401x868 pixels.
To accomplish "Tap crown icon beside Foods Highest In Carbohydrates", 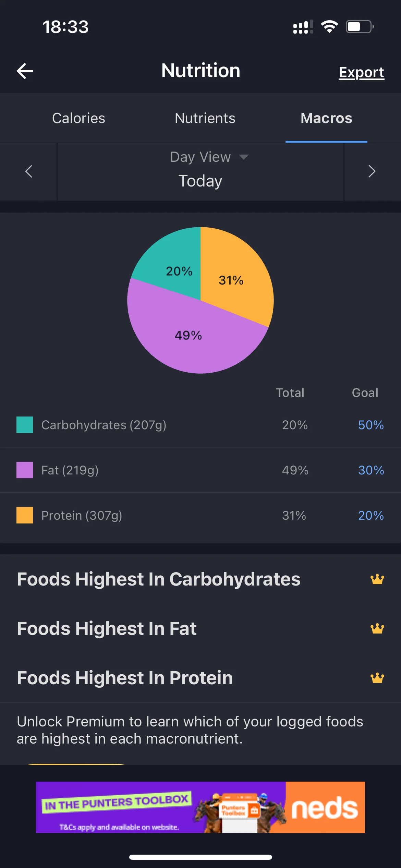I will pyautogui.click(x=377, y=579).
